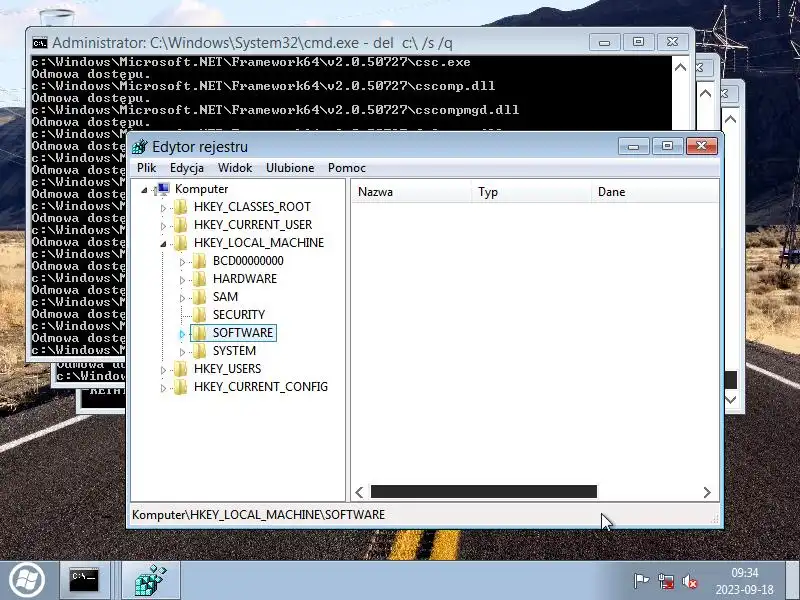Click HKEY_CLASSES_ROOT folder icon
Image resolution: width=800 pixels, height=600 pixels.
[x=180, y=207]
